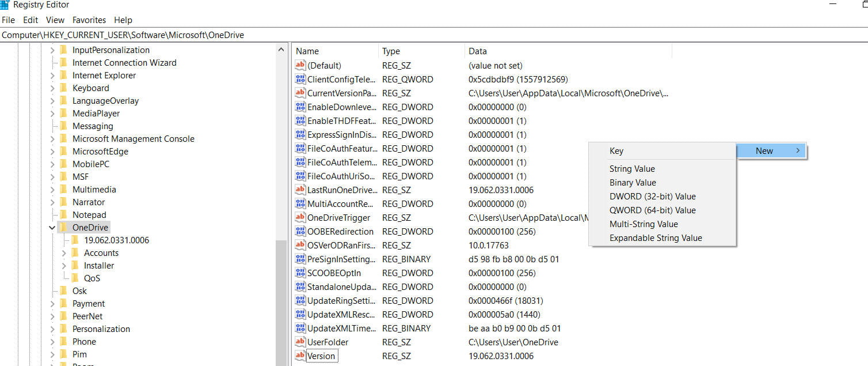Screen dimensions: 868x366
Task: Choose DWORD (32-bit) Value from context menu
Action: [652, 197]
